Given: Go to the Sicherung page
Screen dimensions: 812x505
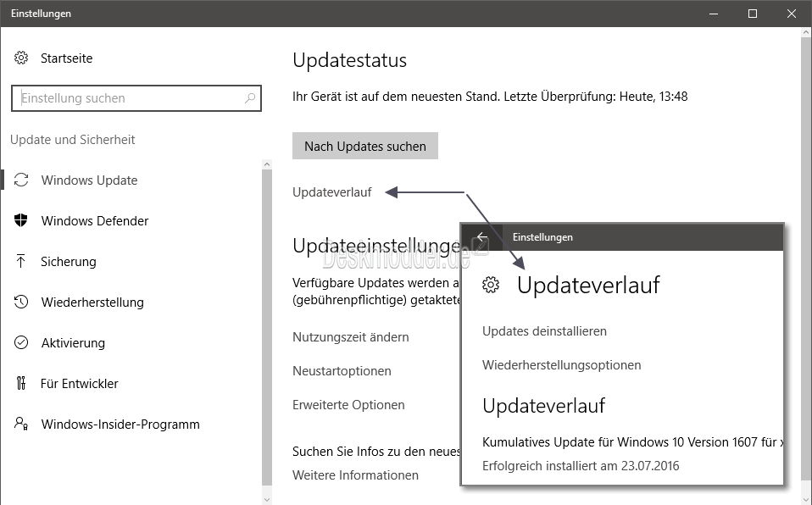Looking at the screenshot, I should [69, 262].
